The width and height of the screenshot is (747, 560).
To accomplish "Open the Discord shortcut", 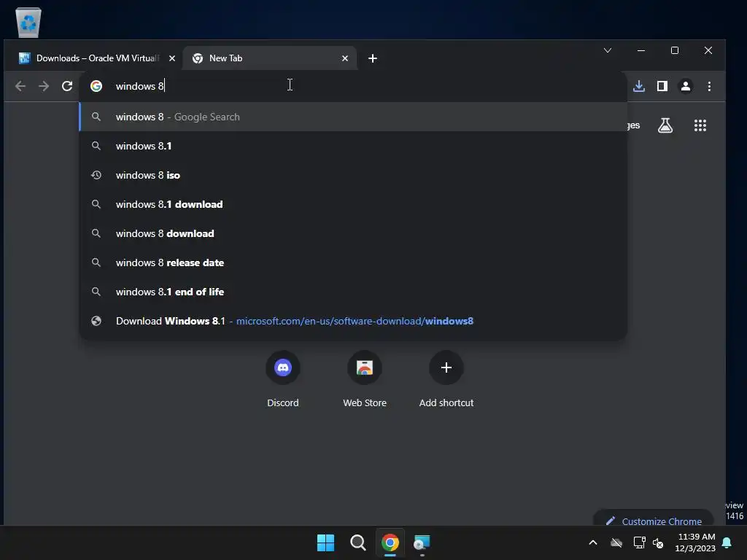I will click(x=283, y=379).
